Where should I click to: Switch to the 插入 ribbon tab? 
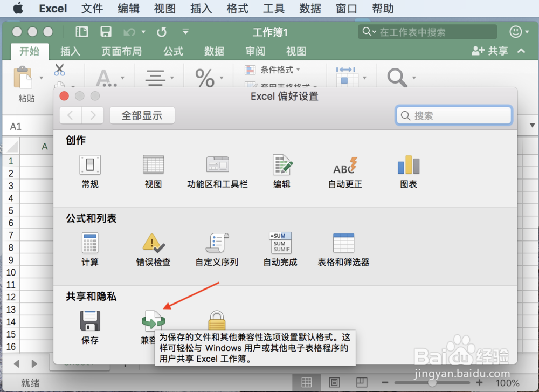pos(71,52)
